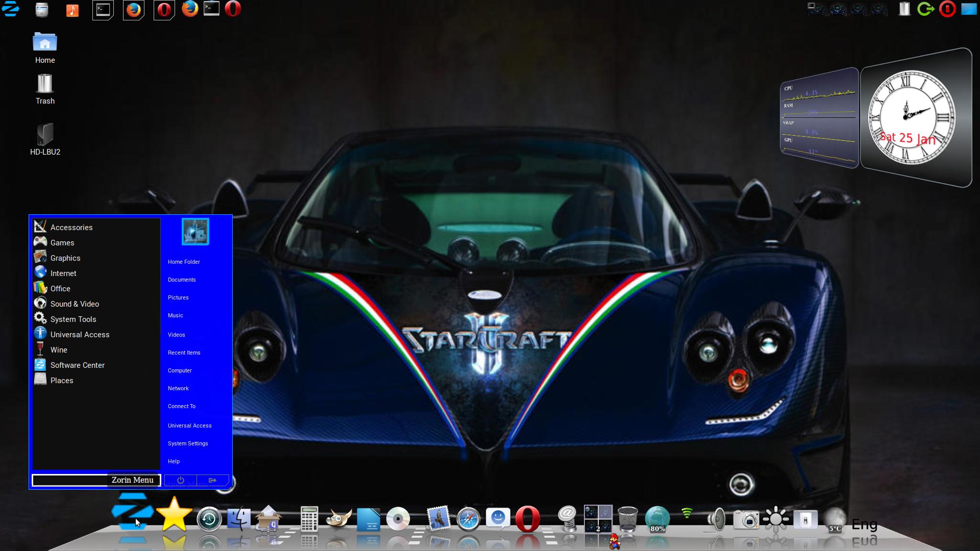Open GIMP from the dock
The image size is (980, 551).
click(x=339, y=519)
